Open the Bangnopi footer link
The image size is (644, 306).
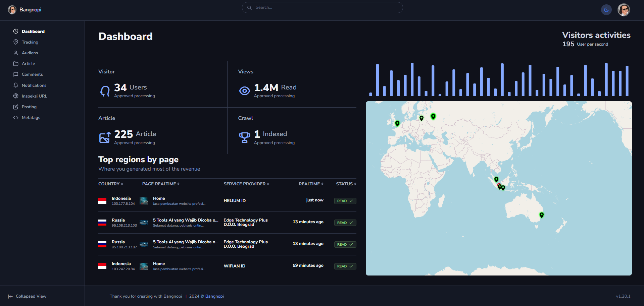coord(214,296)
